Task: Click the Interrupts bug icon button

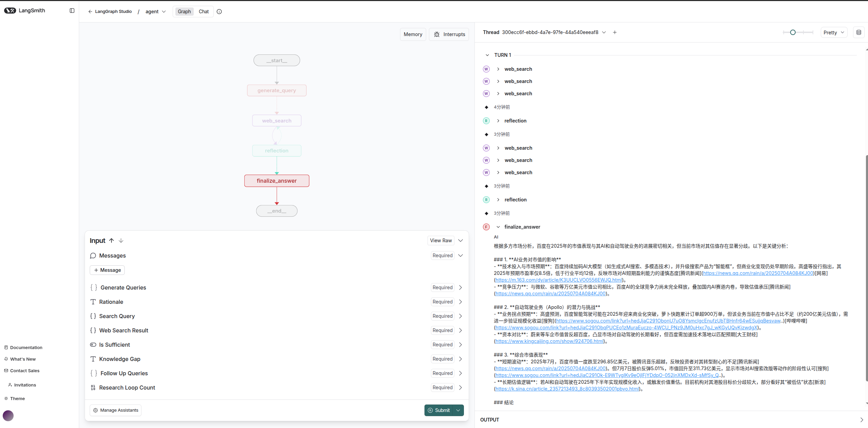Action: pyautogui.click(x=449, y=34)
